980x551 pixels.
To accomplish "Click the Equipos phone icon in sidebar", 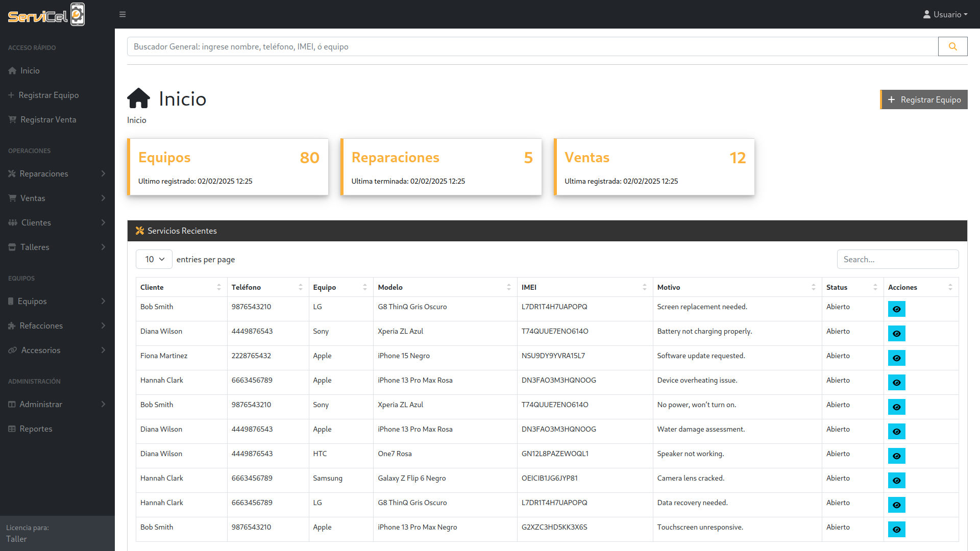I will click(11, 301).
